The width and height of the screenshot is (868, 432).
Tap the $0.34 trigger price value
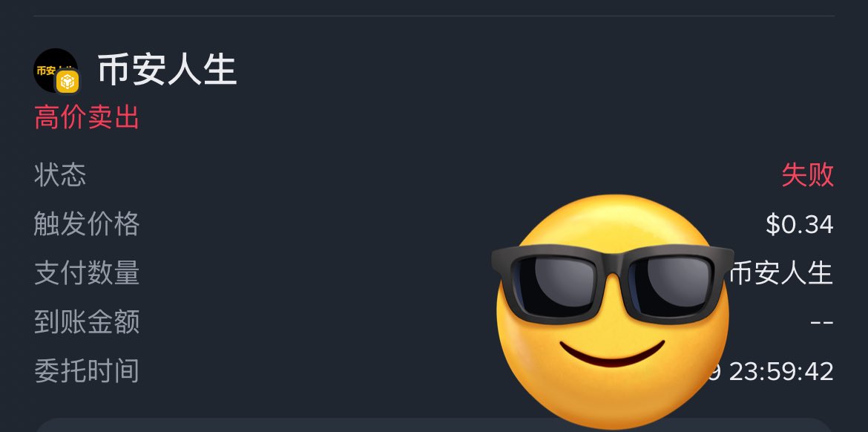click(799, 225)
